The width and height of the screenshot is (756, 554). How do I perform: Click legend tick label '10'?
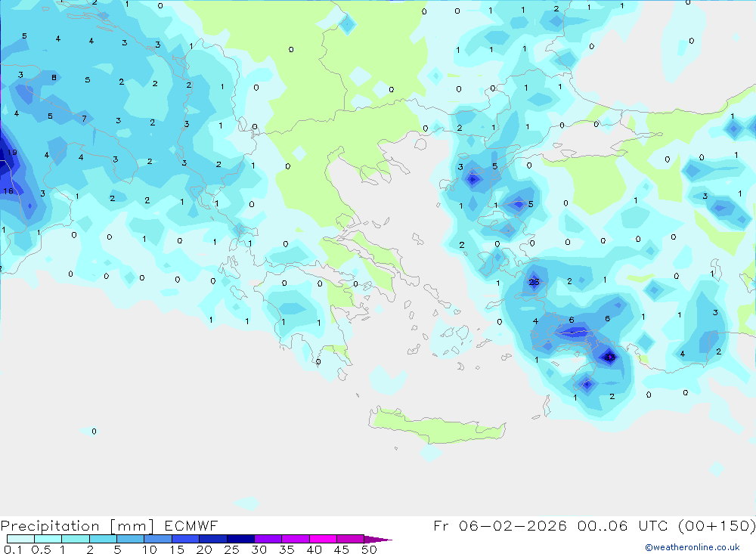[150, 549]
